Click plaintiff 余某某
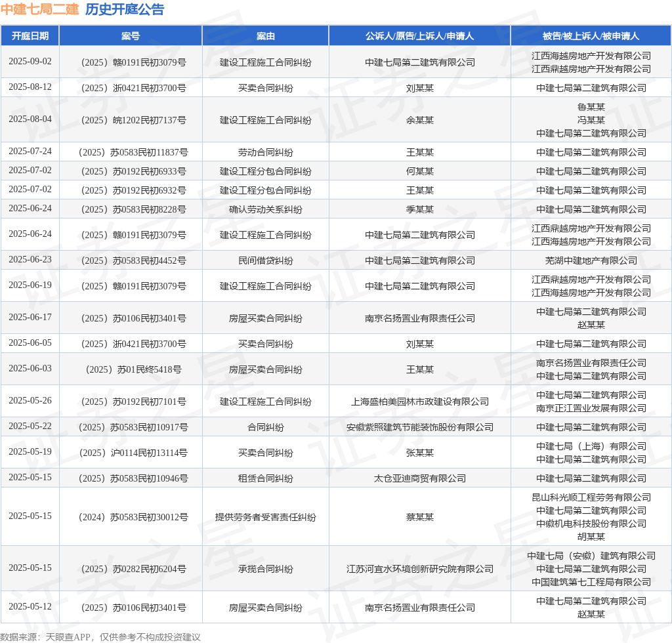The width and height of the screenshot is (672, 643). (x=420, y=120)
